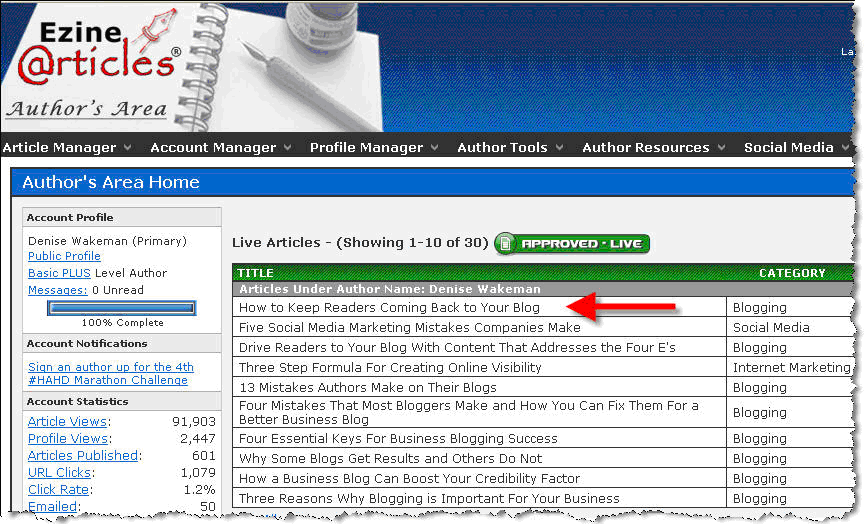864x524 pixels.
Task: Open the Account Manager menu
Action: pos(213,147)
